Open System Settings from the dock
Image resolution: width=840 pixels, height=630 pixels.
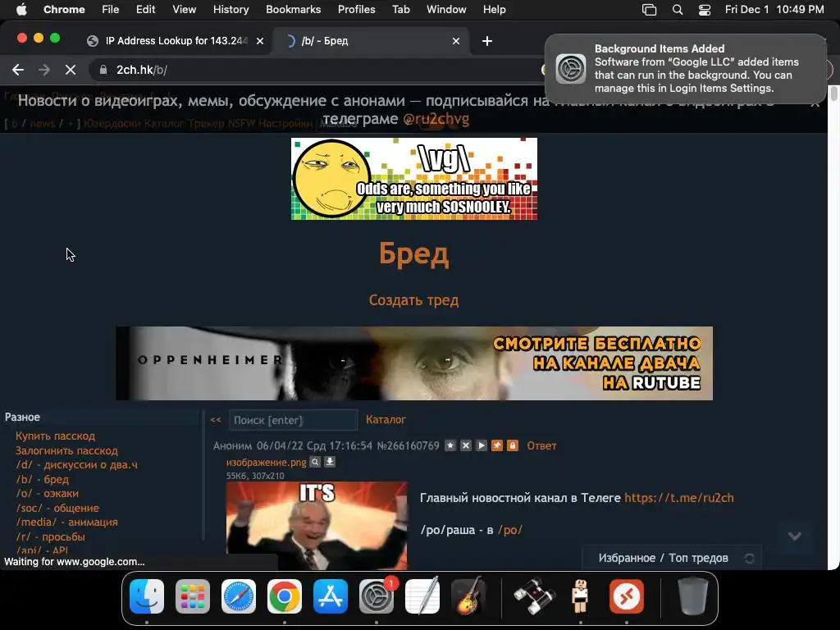377,596
